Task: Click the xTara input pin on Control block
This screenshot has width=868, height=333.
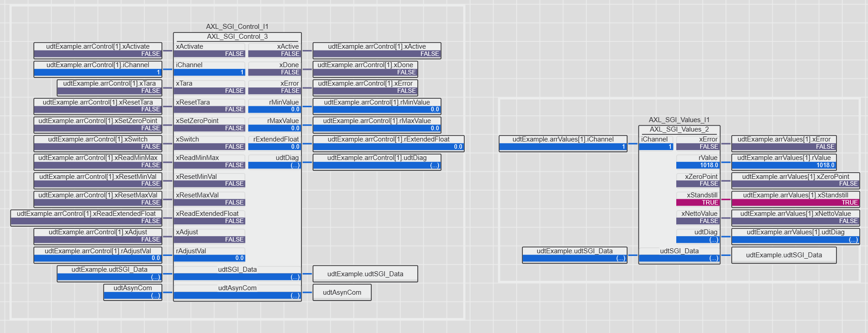Action: click(210, 87)
